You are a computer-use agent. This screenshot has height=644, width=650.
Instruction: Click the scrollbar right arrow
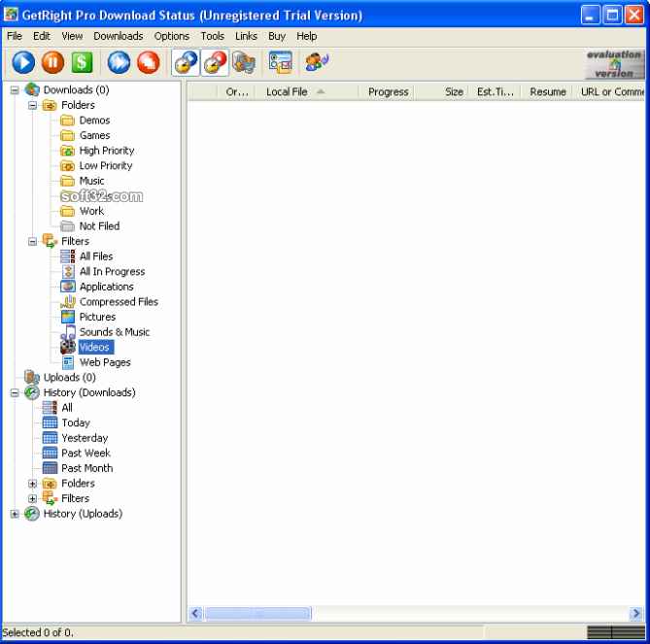(636, 613)
